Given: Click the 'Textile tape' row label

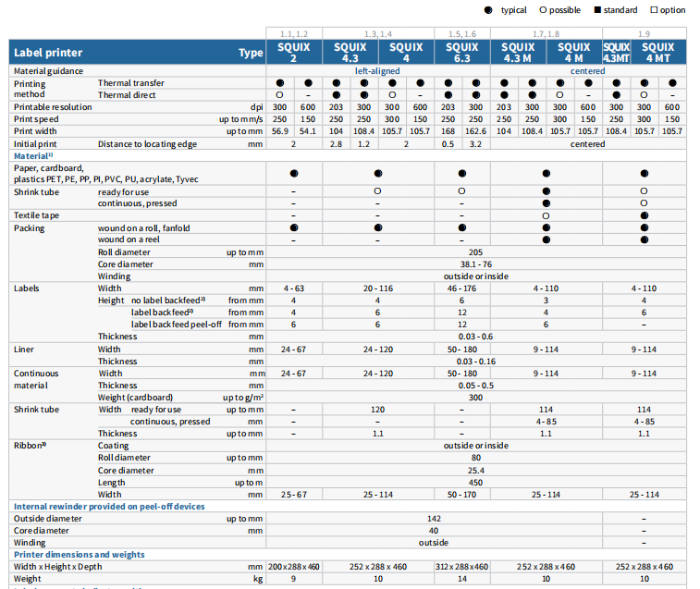Looking at the screenshot, I should [36, 215].
